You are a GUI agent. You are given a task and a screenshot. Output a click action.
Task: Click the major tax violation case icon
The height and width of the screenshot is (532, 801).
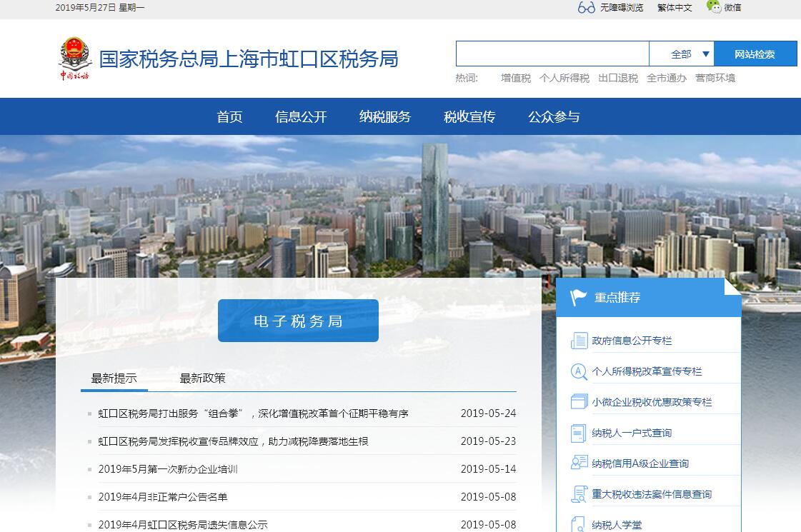click(579, 494)
